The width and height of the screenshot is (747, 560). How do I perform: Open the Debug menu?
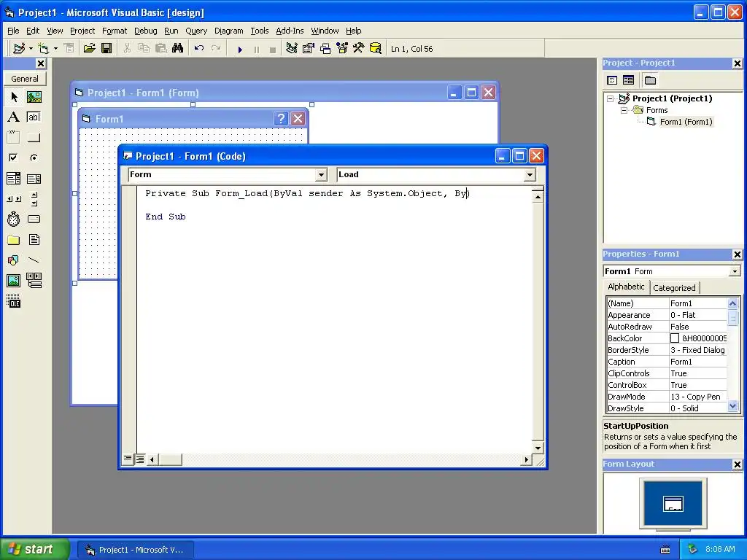(x=145, y=31)
